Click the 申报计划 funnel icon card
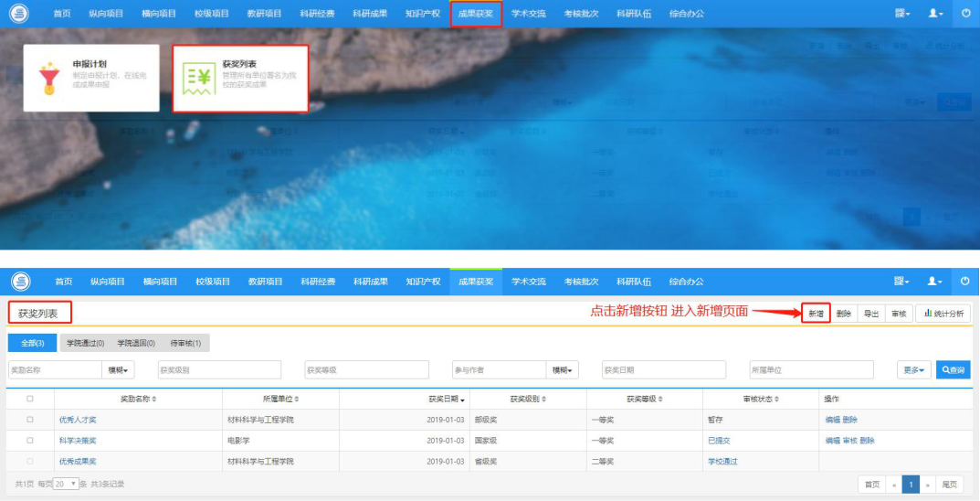 91,79
